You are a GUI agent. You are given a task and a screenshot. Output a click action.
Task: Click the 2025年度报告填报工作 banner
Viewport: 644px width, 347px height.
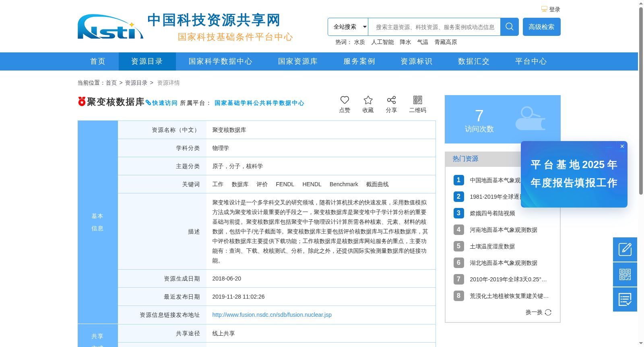(574, 174)
